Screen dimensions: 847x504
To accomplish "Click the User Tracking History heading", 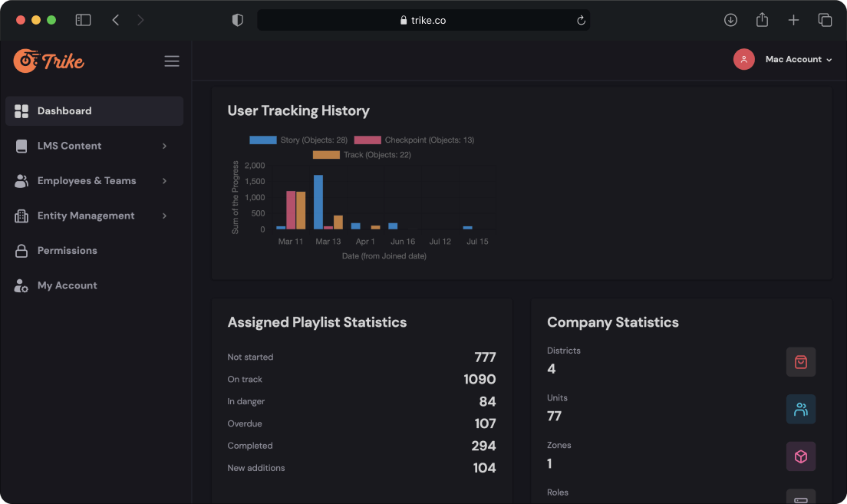I will point(298,110).
